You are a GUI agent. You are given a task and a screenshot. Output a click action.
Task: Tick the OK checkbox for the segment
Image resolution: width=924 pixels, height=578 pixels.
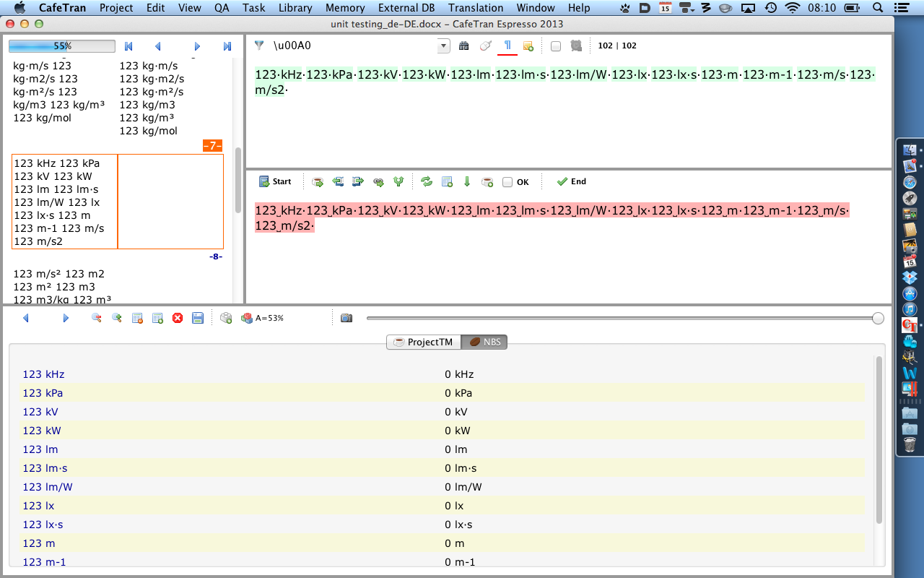point(507,182)
